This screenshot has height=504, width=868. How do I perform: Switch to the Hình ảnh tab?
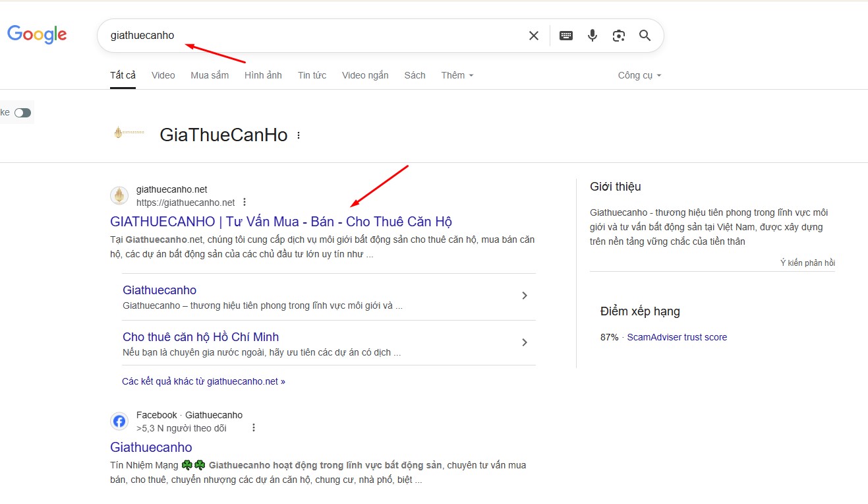[263, 75]
